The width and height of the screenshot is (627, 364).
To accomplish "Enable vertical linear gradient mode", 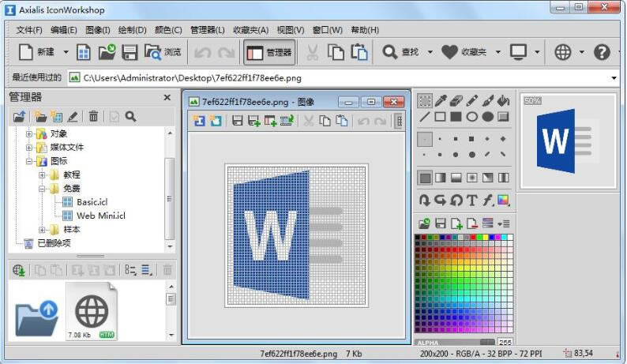I will click(x=456, y=178).
